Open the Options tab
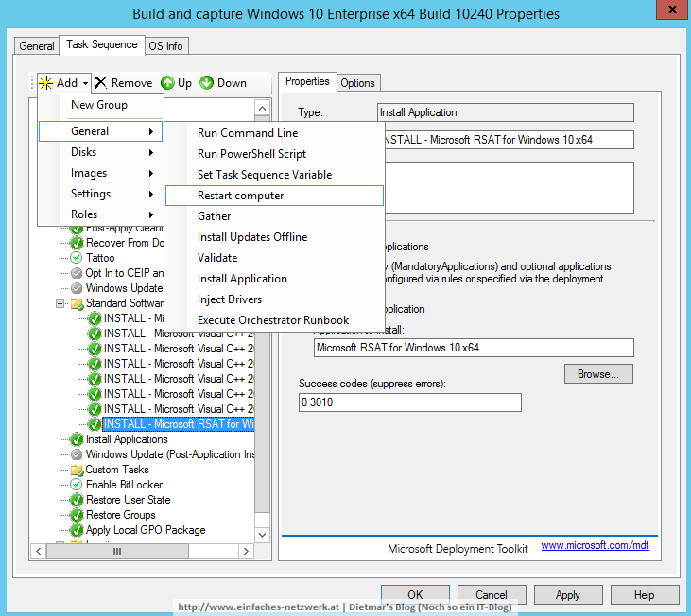Image resolution: width=691 pixels, height=616 pixels. click(x=357, y=83)
